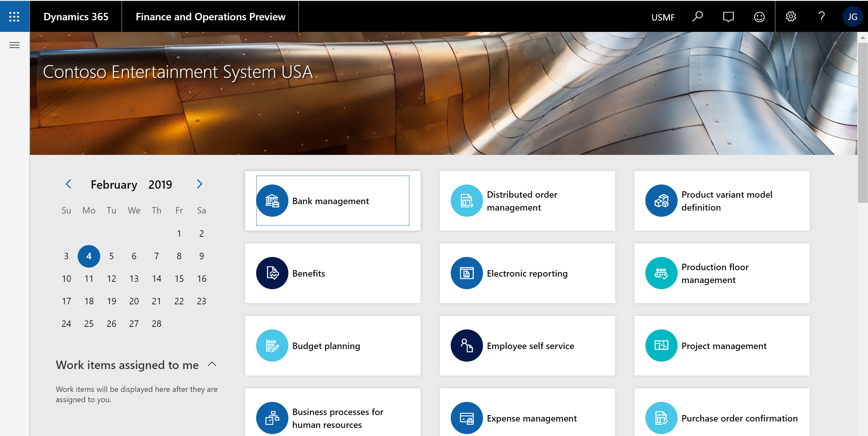Screen dimensions: 868x436
Task: Select February 4 on the calendar
Action: (89, 255)
